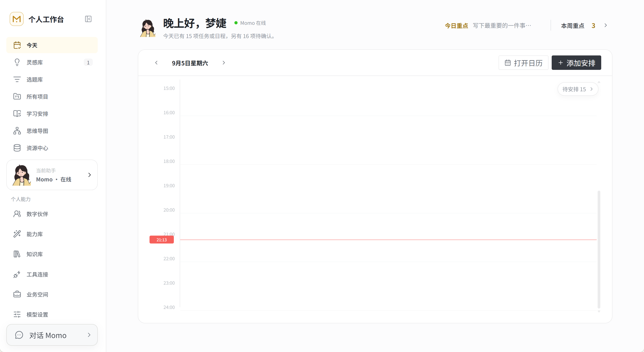The image size is (644, 352).
Task: Click the calendar icon in 打开日历
Action: pos(508,63)
